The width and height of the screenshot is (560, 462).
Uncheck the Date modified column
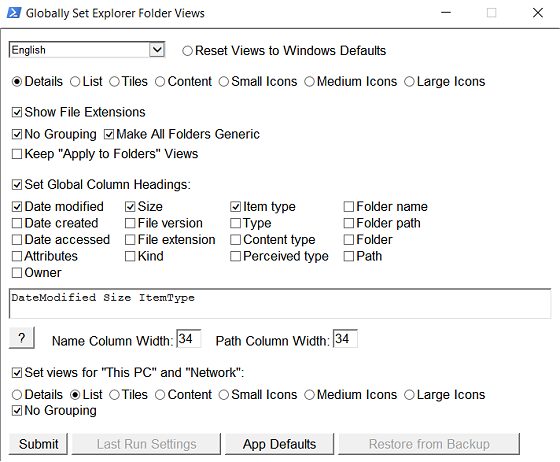(17, 207)
